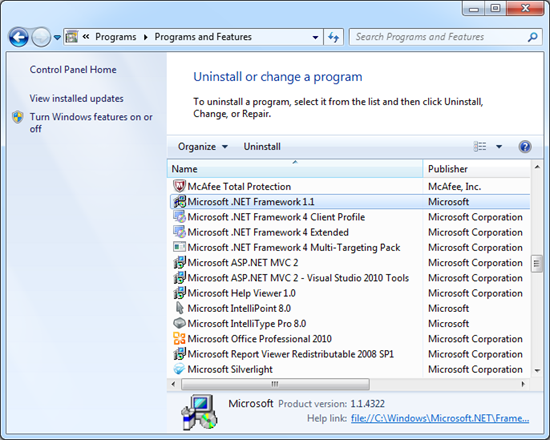Select Microsoft IntelliType Pro 8.0 entry
The image size is (550, 440).
coord(247,324)
